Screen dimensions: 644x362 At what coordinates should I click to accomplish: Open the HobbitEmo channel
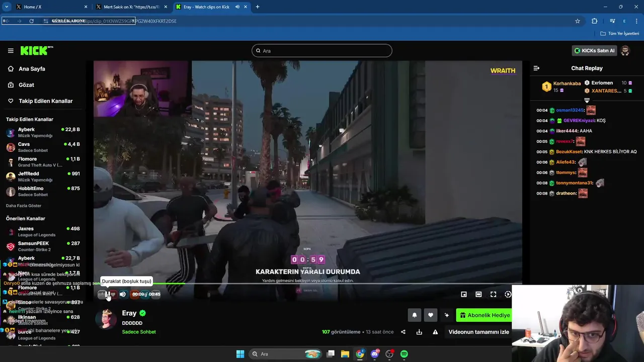(x=43, y=191)
